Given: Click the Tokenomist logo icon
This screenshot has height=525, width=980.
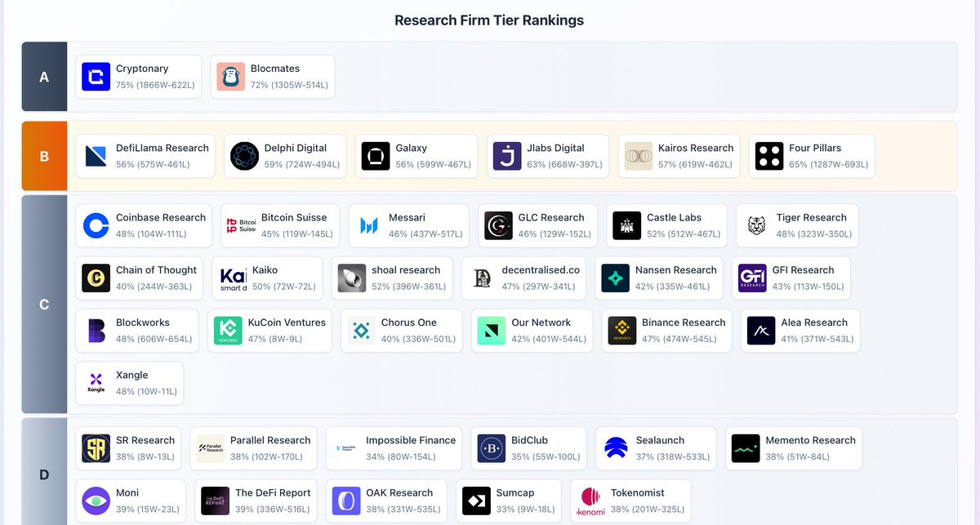Looking at the screenshot, I should pos(591,501).
